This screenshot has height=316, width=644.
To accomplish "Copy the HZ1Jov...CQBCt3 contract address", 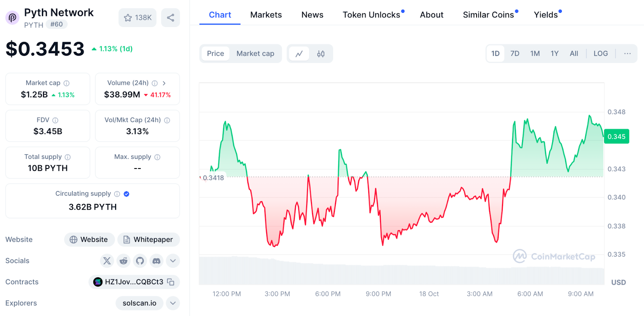I will point(171,282).
